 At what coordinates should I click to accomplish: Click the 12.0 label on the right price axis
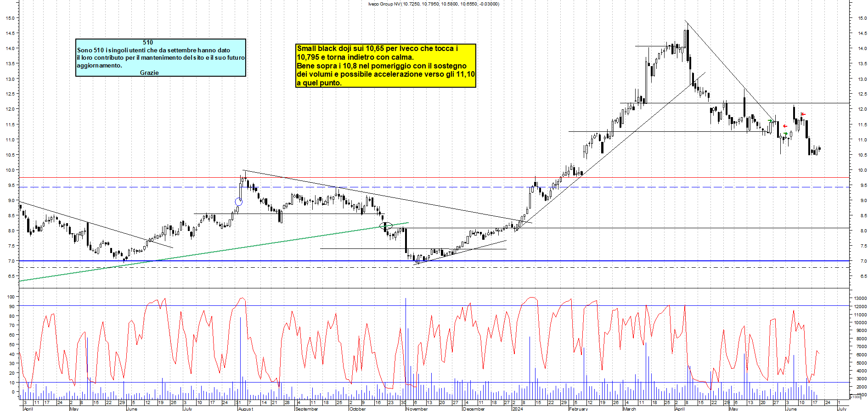click(862, 109)
